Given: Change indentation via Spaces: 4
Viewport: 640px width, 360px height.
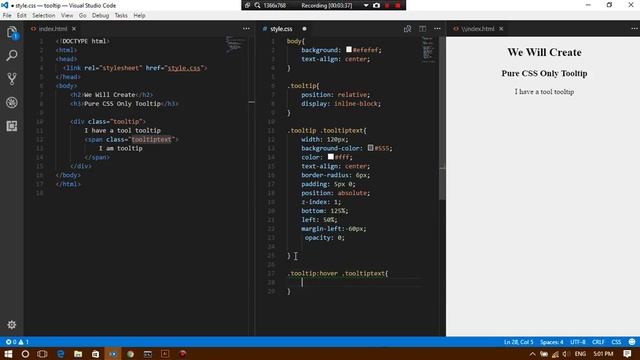Looking at the screenshot, I should point(551,342).
